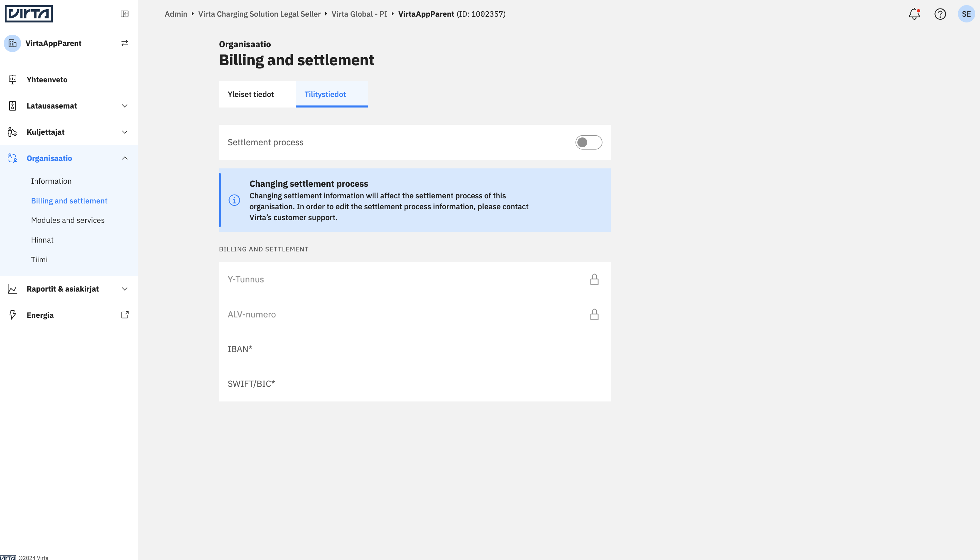
Task: Click lock icon beside Y-Tunnus field
Action: (x=594, y=279)
